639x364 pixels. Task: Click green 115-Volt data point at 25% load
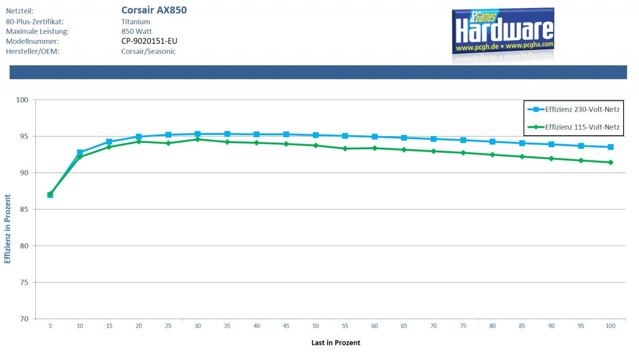pyautogui.click(x=168, y=143)
